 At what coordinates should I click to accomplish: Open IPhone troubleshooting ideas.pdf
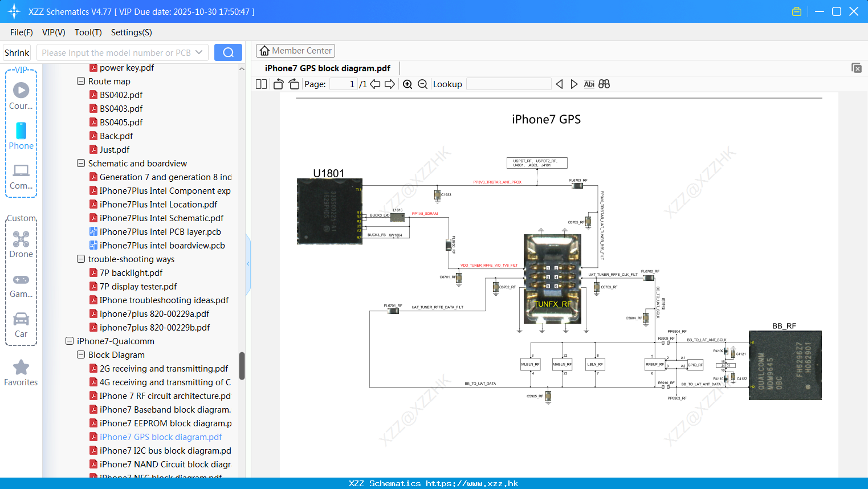click(164, 300)
